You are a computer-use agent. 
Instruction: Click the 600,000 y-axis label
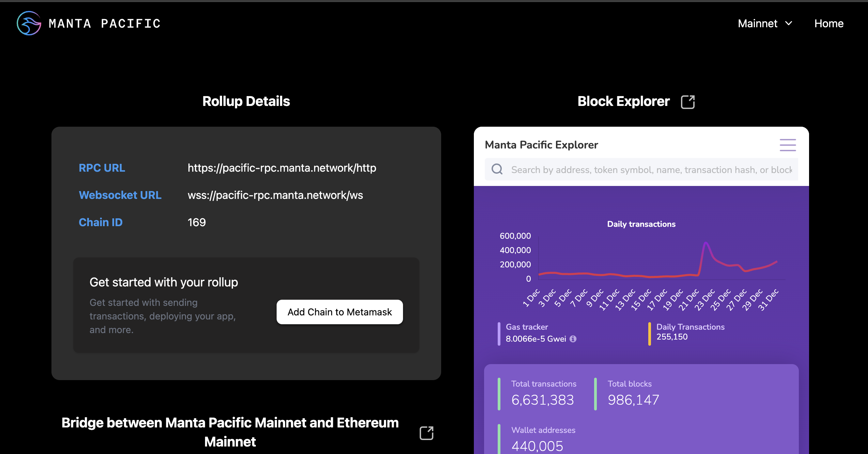tap(515, 236)
